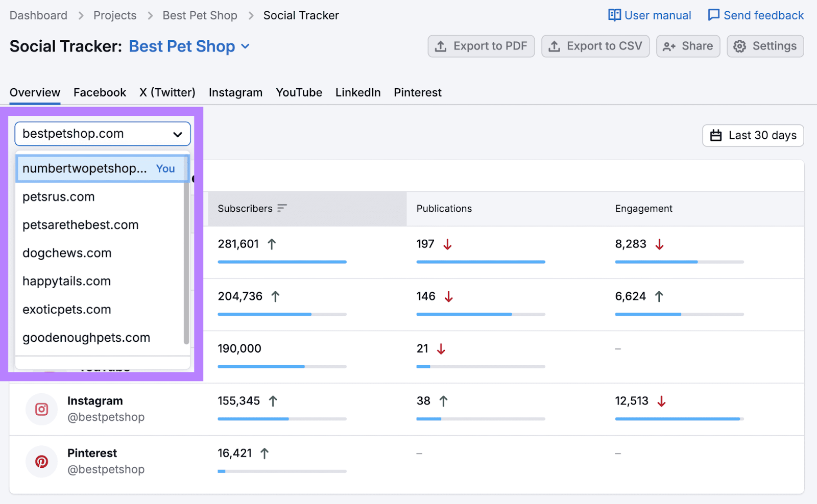Select petsrus.com from the dropdown list
Screen dimensions: 817x504
click(58, 196)
